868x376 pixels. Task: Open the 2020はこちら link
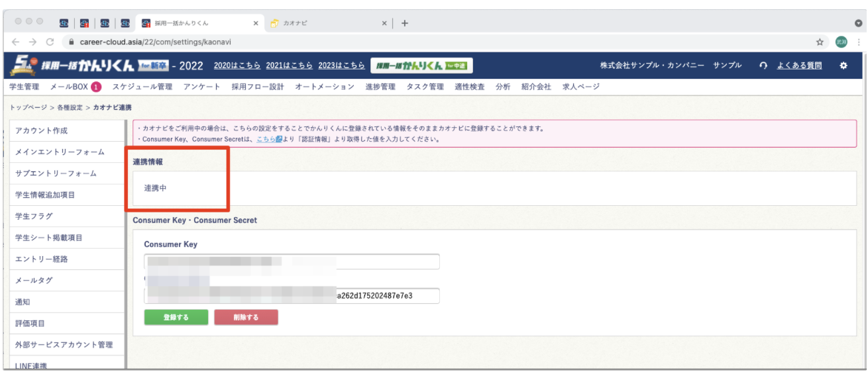coord(237,66)
